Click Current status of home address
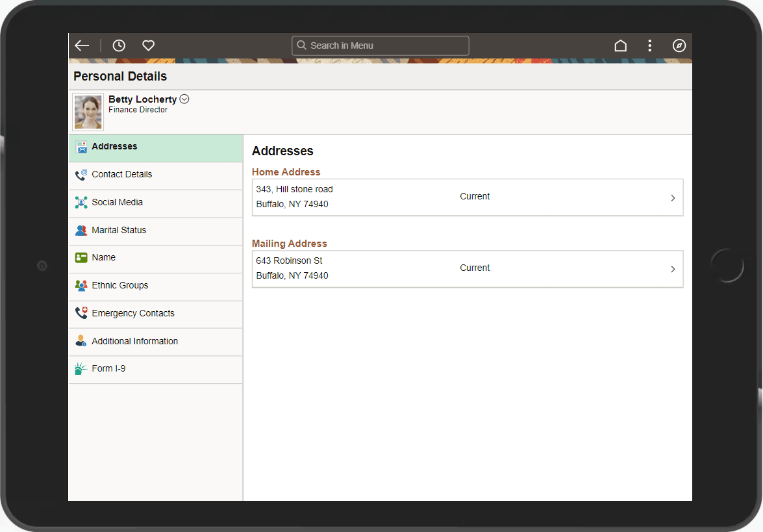 point(475,196)
